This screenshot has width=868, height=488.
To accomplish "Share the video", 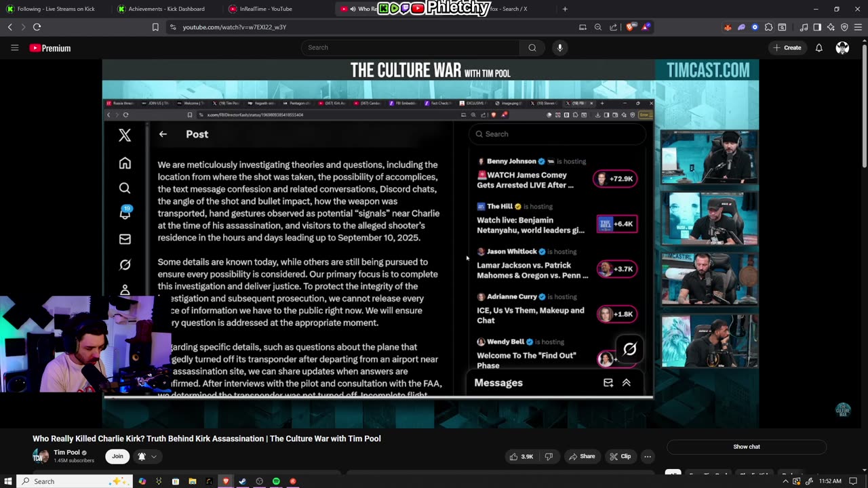I will point(582,456).
